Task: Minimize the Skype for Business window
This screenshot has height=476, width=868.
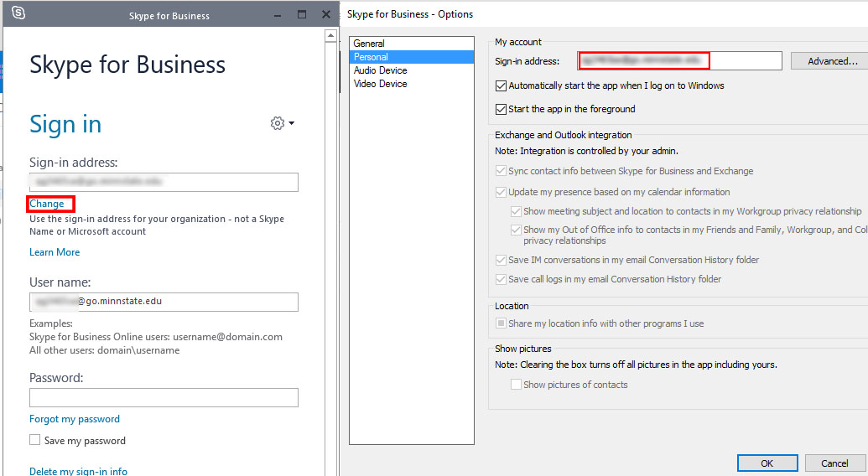Action: (x=277, y=15)
